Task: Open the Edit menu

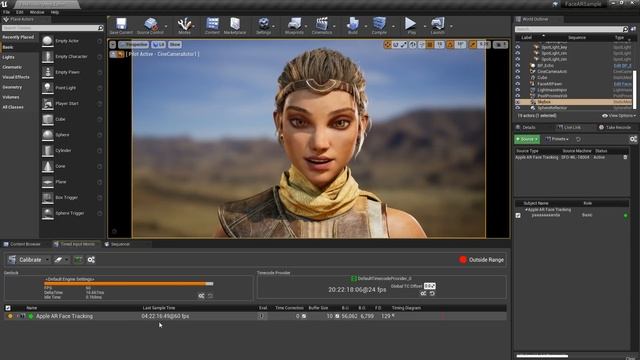Action: click(x=20, y=12)
